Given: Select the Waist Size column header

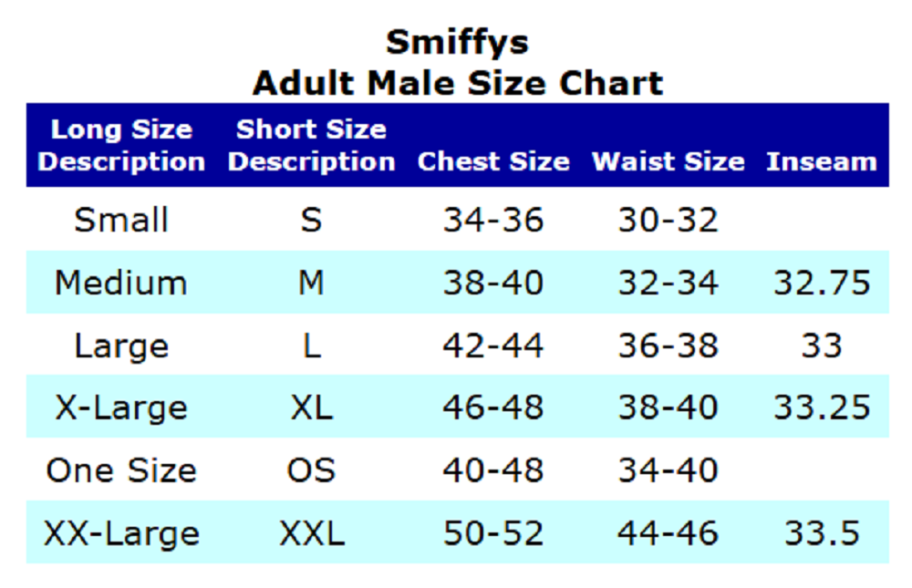Looking at the screenshot, I should 668,161.
